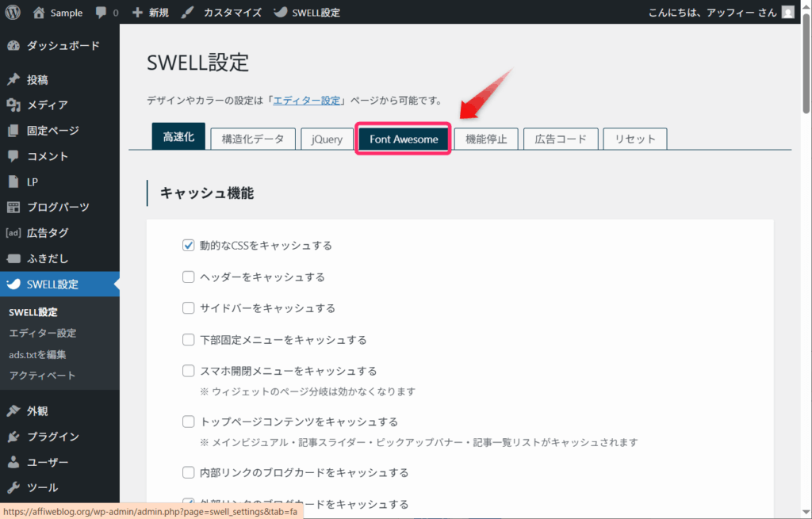Viewport: 812px width, 519px height.
Task: Open the comments bubble in admin bar
Action: (101, 13)
